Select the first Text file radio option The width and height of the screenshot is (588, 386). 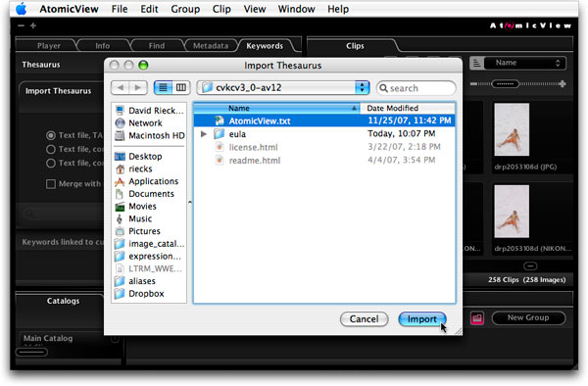51,135
